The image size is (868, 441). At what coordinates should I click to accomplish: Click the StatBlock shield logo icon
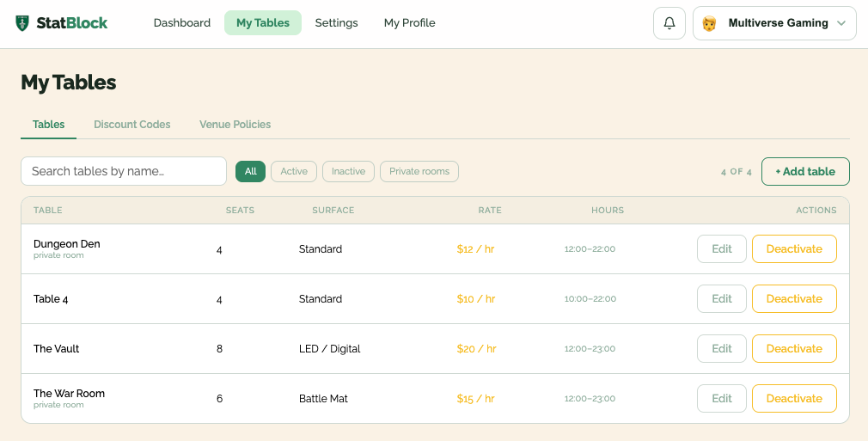coord(22,23)
